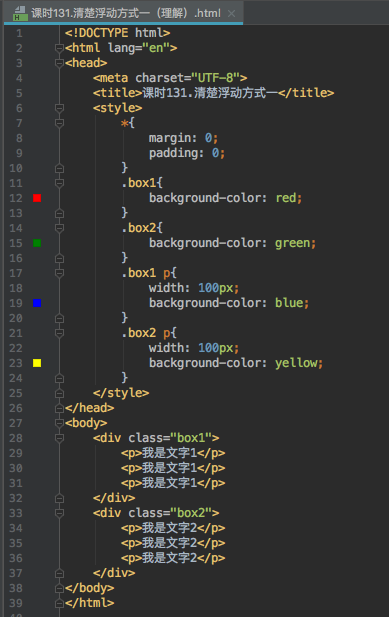Collapse the .box2 rule fold on line 14
The image size is (389, 617).
59,228
